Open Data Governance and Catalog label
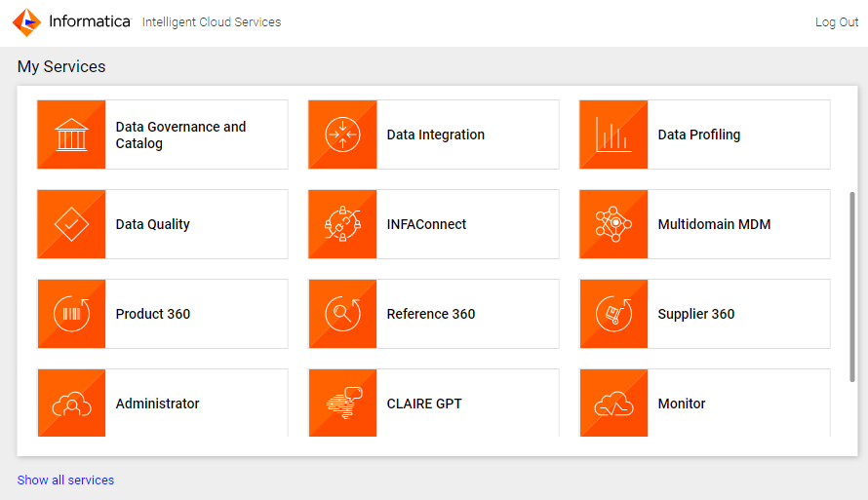The image size is (868, 500). (x=180, y=135)
